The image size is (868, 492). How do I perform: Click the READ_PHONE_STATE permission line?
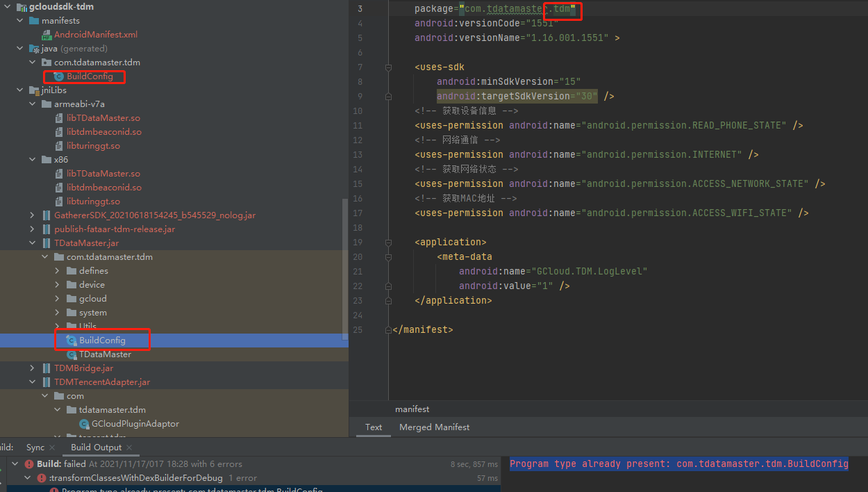[x=609, y=126]
